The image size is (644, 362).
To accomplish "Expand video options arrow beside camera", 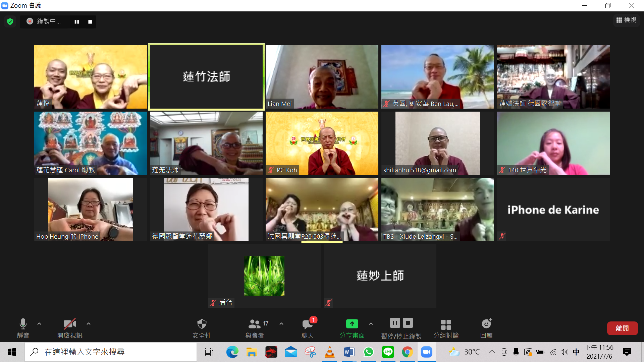I will click(x=89, y=324).
